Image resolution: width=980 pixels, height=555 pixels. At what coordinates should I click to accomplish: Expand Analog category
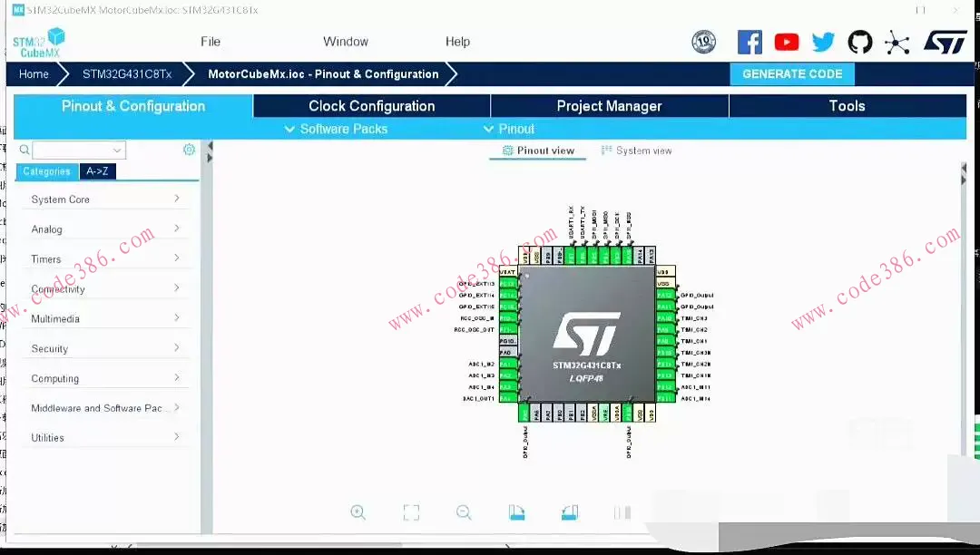(105, 229)
